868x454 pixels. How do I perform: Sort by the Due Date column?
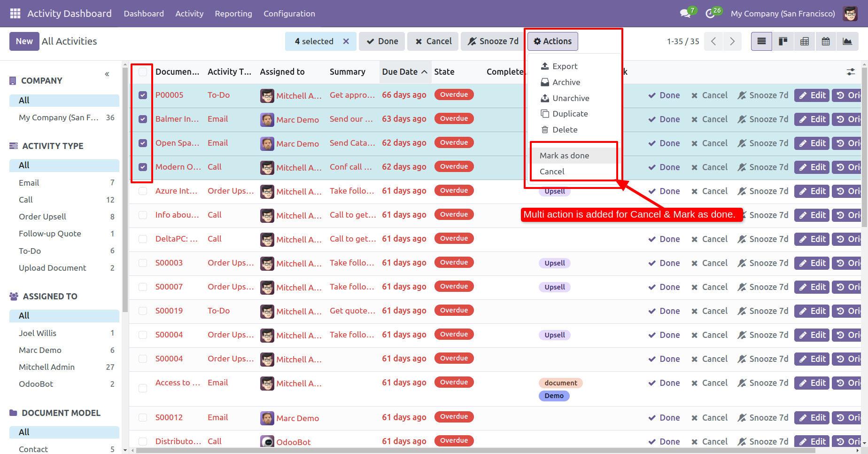point(404,72)
